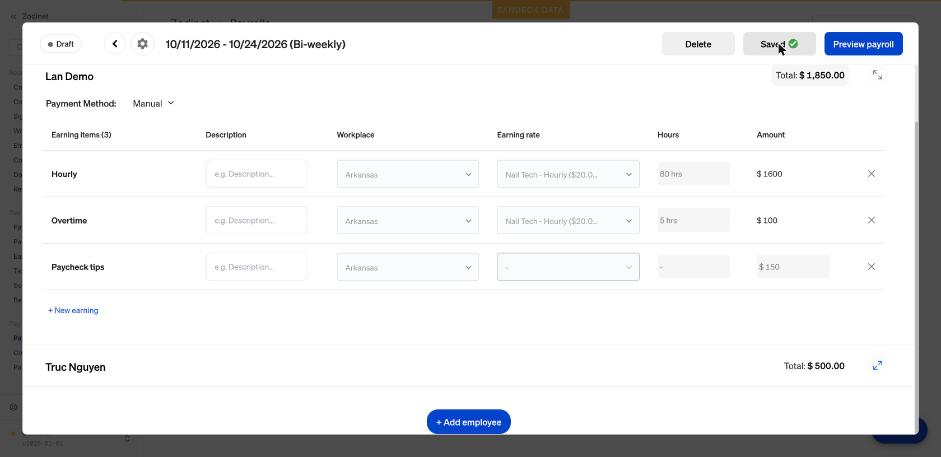Image resolution: width=941 pixels, height=457 pixels.
Task: Click the Hourly earning label
Action: tap(64, 174)
